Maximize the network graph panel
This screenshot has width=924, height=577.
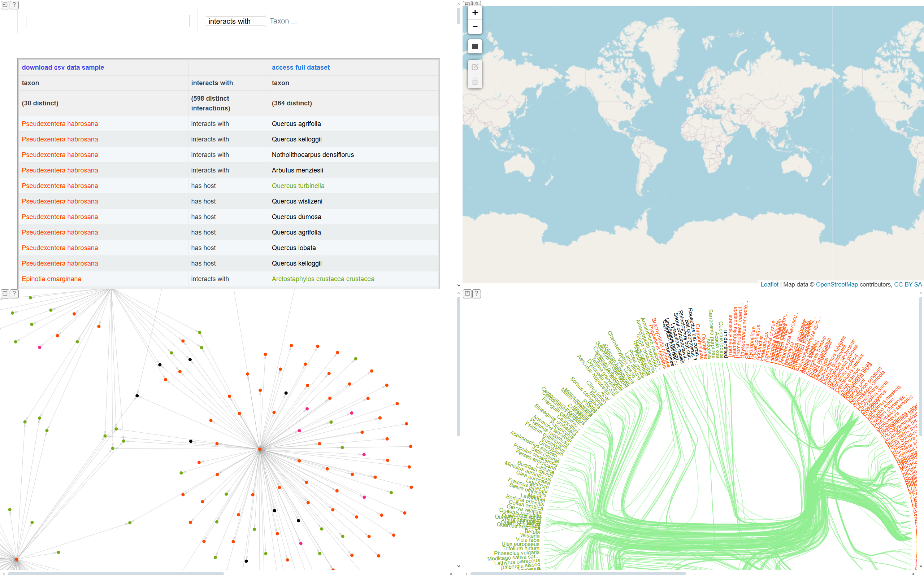click(5, 293)
